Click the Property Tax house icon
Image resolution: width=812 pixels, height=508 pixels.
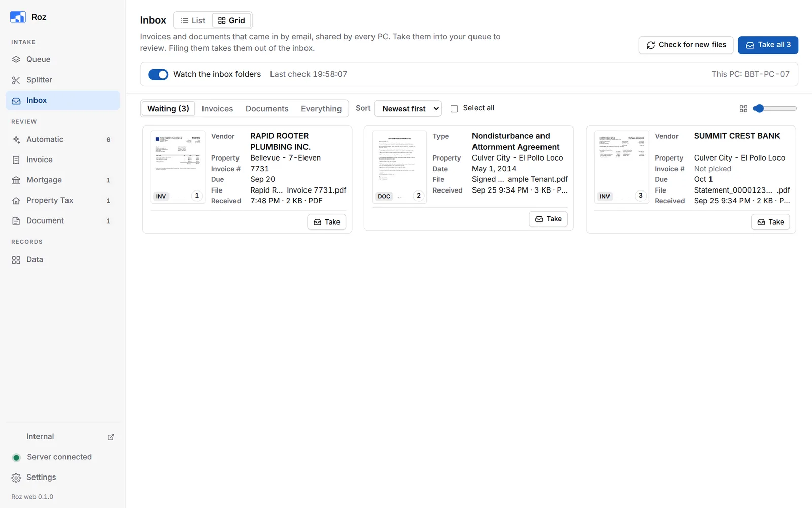(x=16, y=200)
